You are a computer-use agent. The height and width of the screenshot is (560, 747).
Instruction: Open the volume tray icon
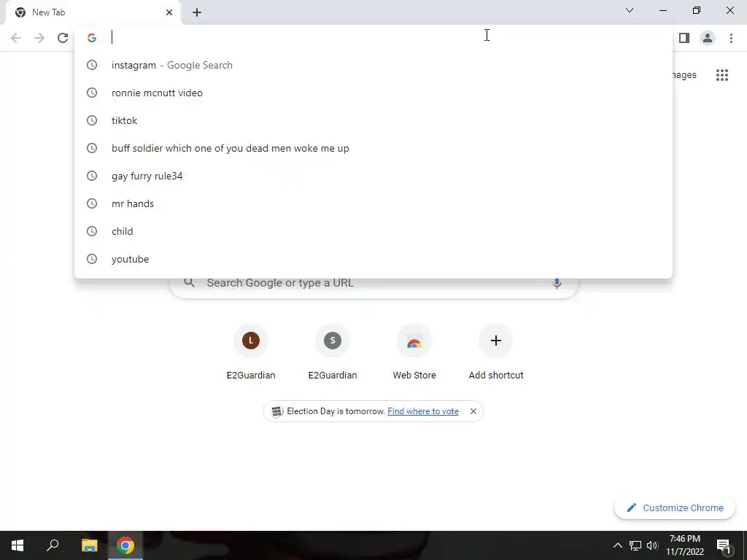[652, 545]
